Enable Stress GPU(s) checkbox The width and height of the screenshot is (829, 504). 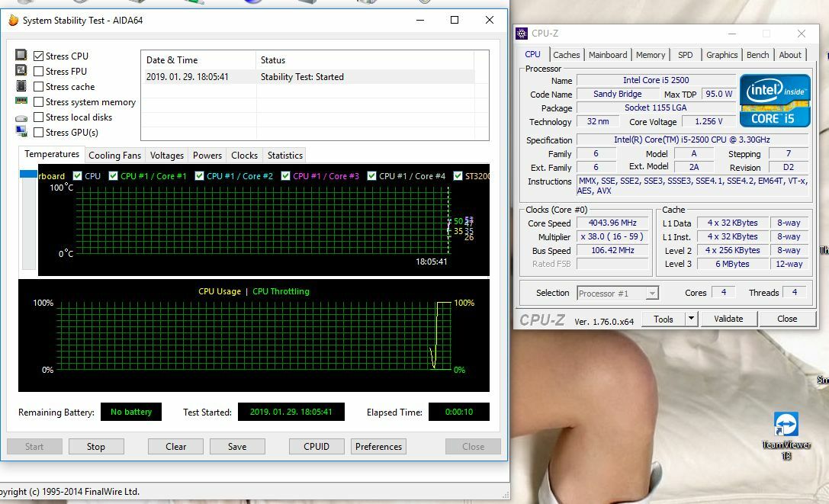(x=38, y=133)
